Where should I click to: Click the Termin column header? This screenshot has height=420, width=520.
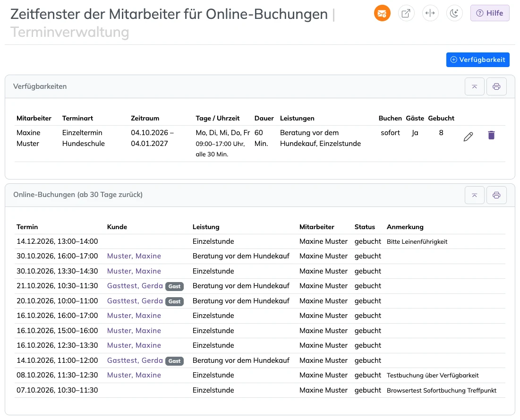27,227
